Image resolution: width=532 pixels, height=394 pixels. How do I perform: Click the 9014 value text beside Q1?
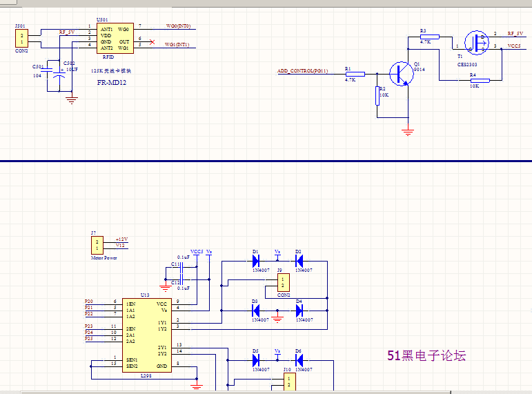tap(419, 70)
